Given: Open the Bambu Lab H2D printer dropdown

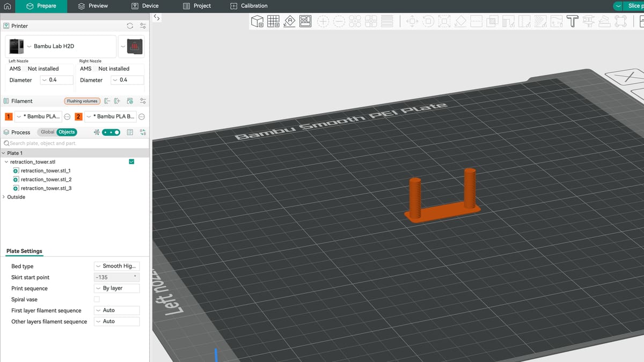Looking at the screenshot, I should [61, 47].
